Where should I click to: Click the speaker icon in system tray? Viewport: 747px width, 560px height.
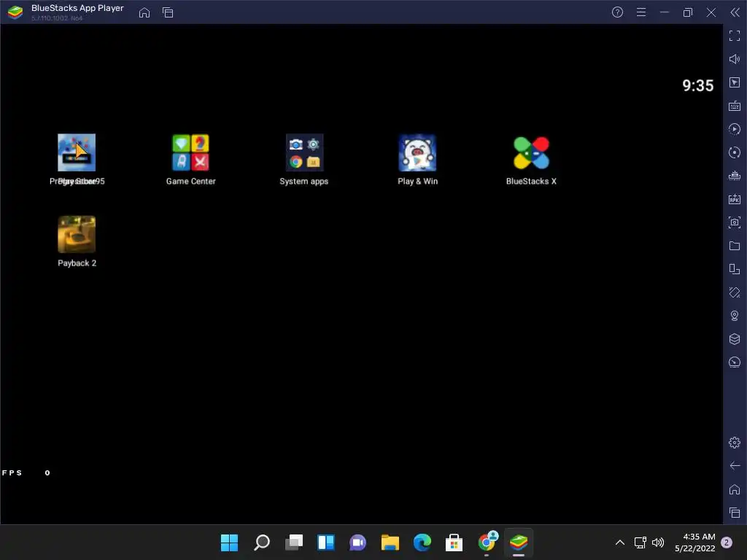658,542
